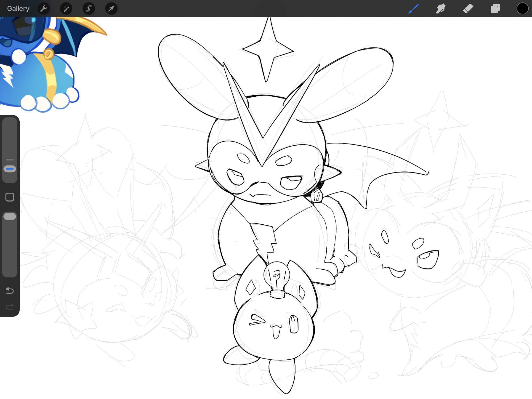Click the brush size slider handle

[10, 169]
